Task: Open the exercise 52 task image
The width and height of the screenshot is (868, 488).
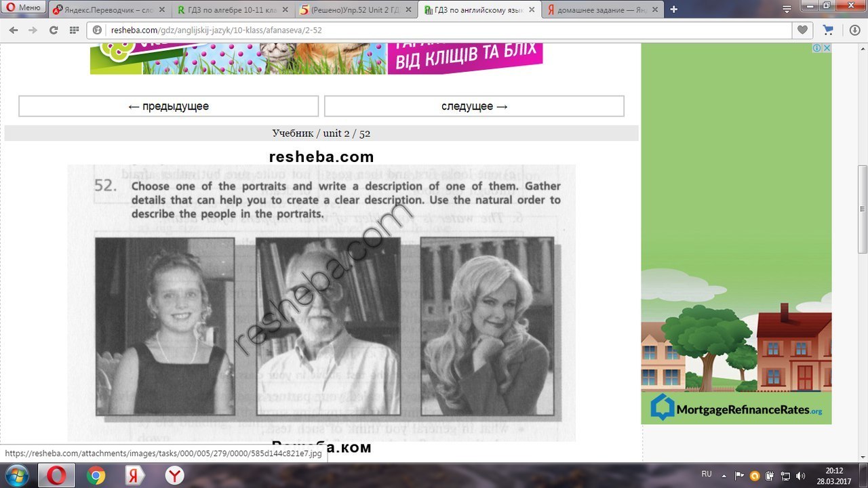Action: click(x=321, y=302)
